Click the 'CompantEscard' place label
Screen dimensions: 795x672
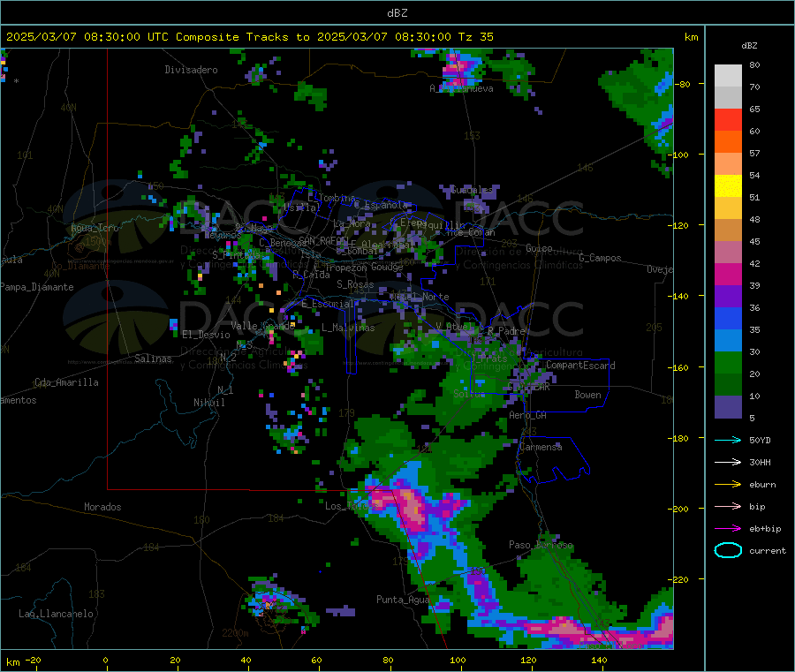[x=580, y=366]
